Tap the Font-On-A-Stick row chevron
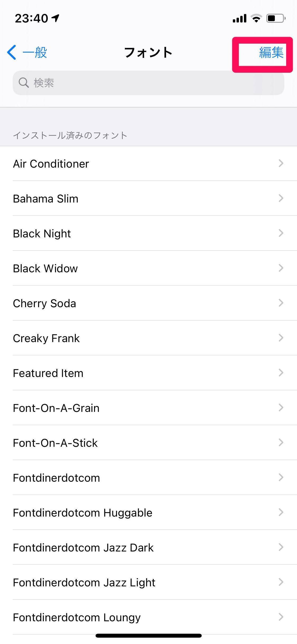297x644 pixels. coord(281,443)
